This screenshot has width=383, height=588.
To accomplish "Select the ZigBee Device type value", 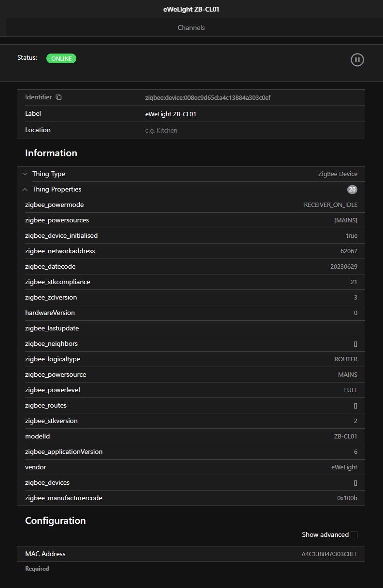I will [338, 174].
